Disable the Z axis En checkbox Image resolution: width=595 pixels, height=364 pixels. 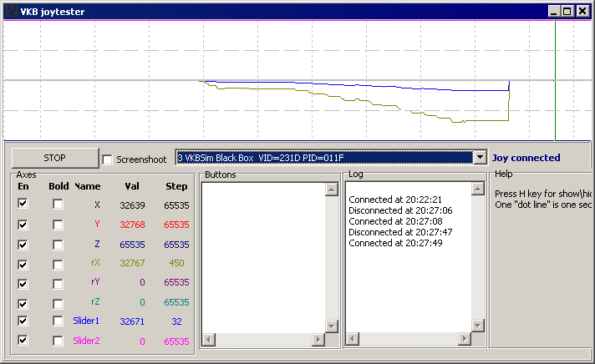pyautogui.click(x=23, y=245)
